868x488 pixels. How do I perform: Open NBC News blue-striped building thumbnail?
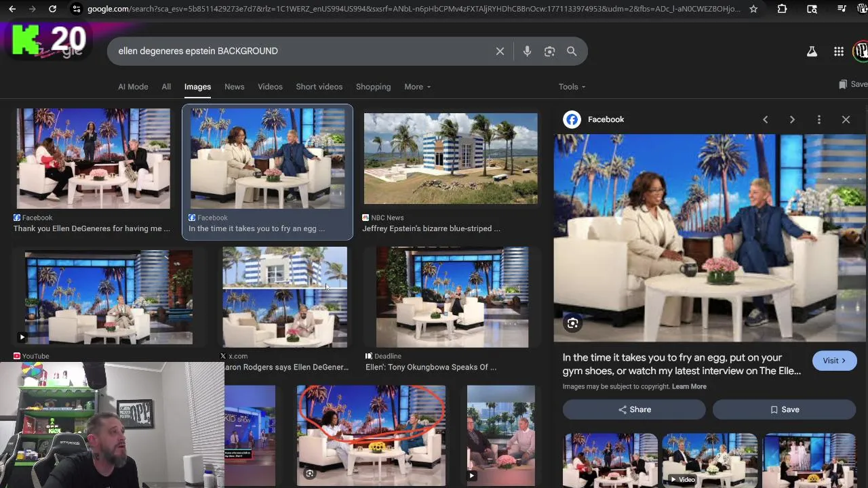coord(450,159)
